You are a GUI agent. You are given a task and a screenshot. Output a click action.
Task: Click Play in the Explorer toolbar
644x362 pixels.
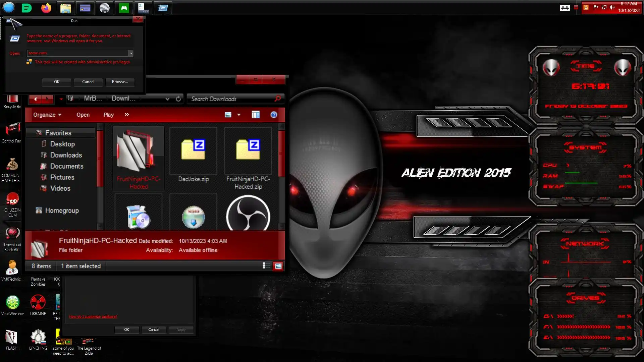108,115
